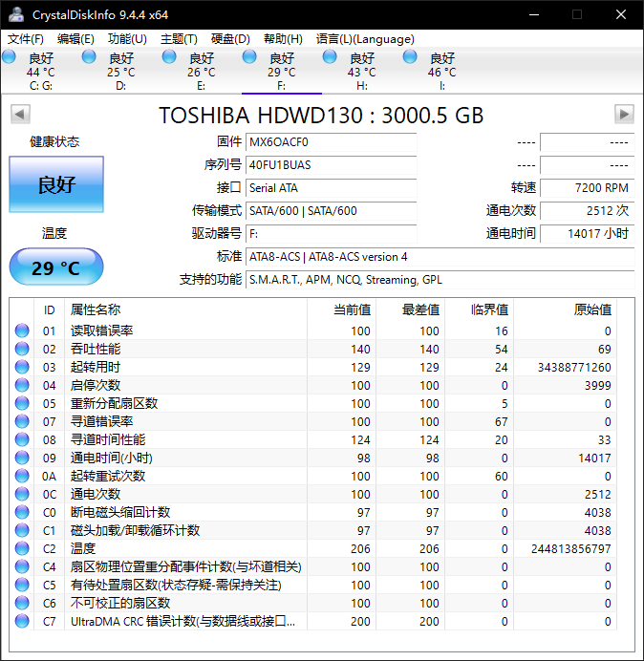
Task: Click the blue status orb for disk H:
Action: [330, 56]
